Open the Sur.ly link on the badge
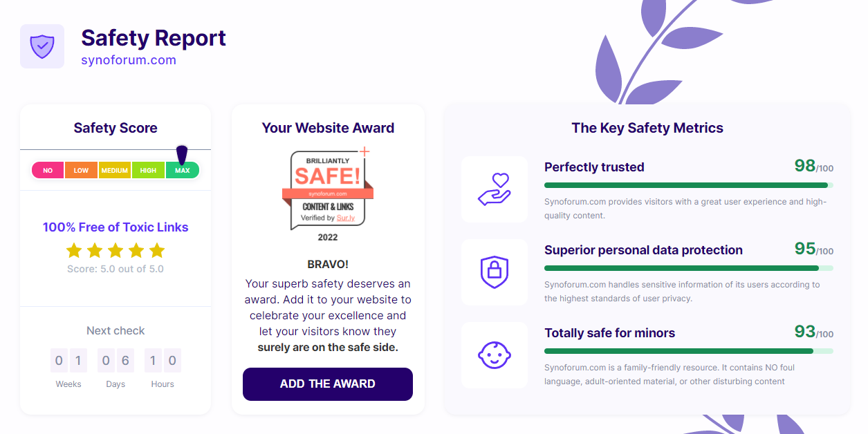Screen dimensions: 868x434 click(x=346, y=218)
